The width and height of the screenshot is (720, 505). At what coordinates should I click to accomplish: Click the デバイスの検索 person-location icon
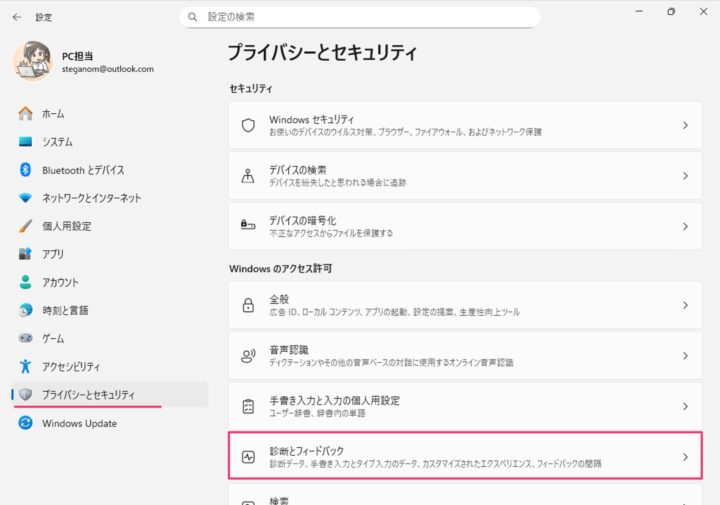click(248, 176)
